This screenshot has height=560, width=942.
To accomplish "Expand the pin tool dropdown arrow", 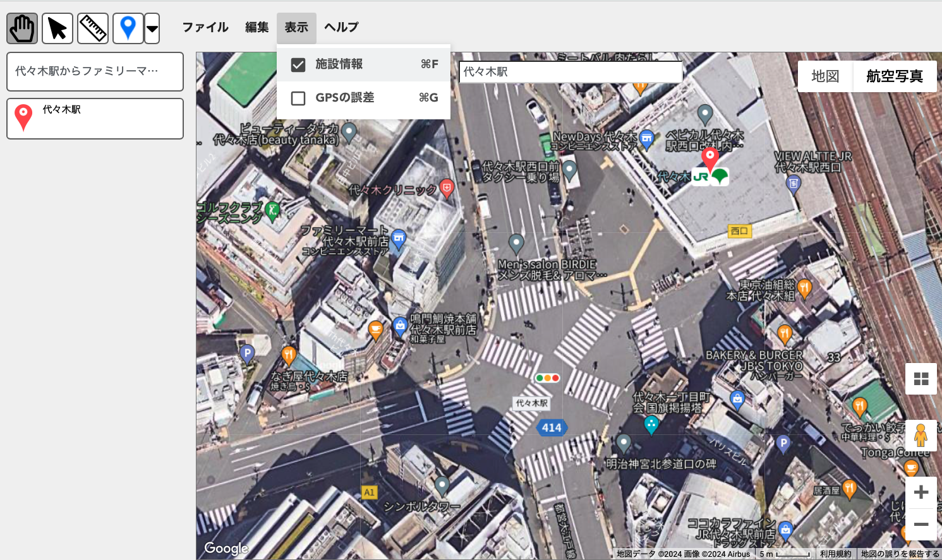I will click(152, 28).
